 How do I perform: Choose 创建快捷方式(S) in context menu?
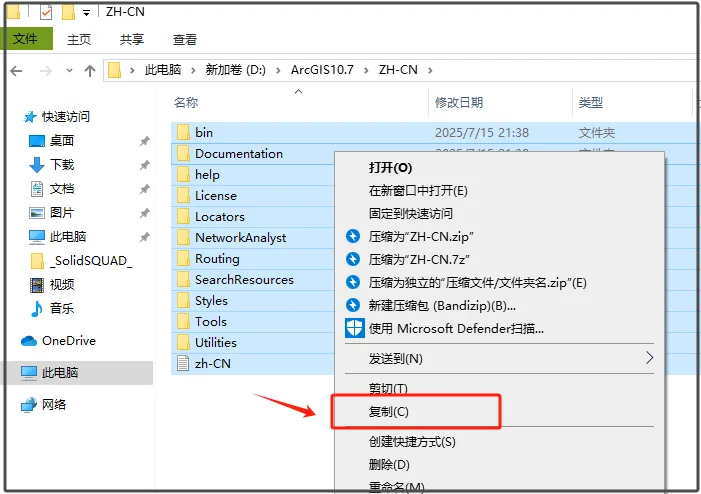[412, 442]
